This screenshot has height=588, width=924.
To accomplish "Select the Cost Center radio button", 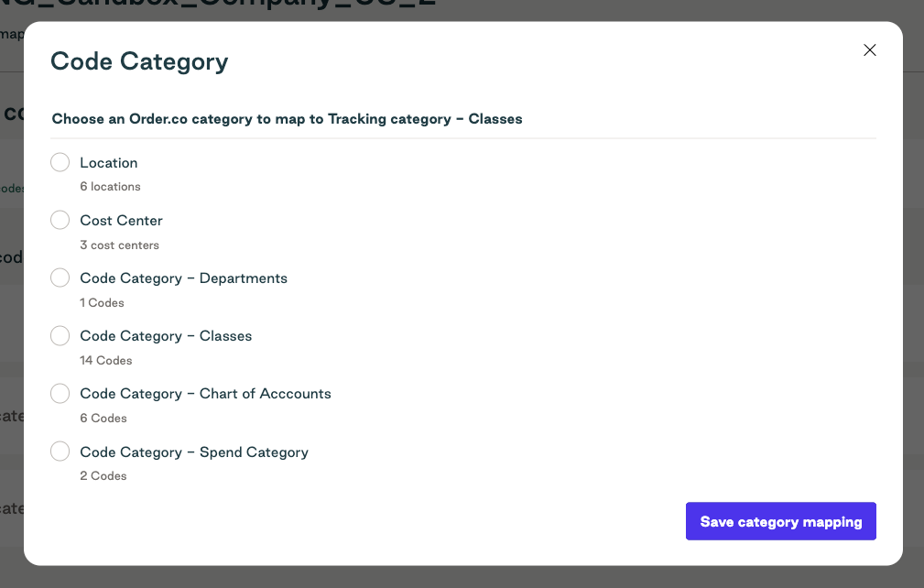I will click(60, 220).
